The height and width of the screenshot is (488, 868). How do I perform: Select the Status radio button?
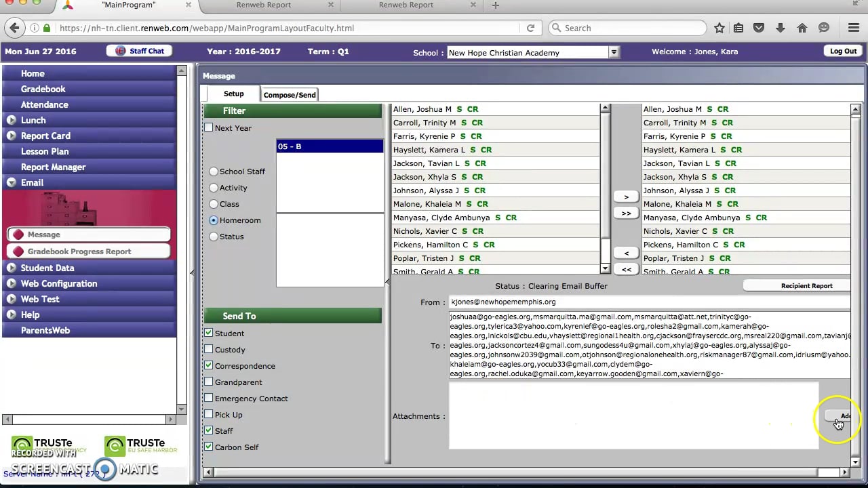point(214,237)
